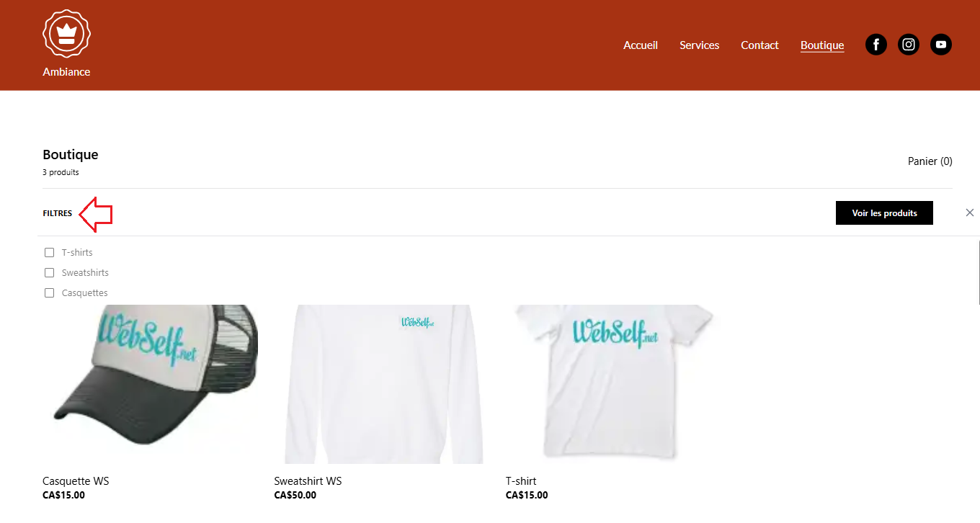Tick the Casquettes filter checkbox
980x523 pixels.
tap(50, 293)
